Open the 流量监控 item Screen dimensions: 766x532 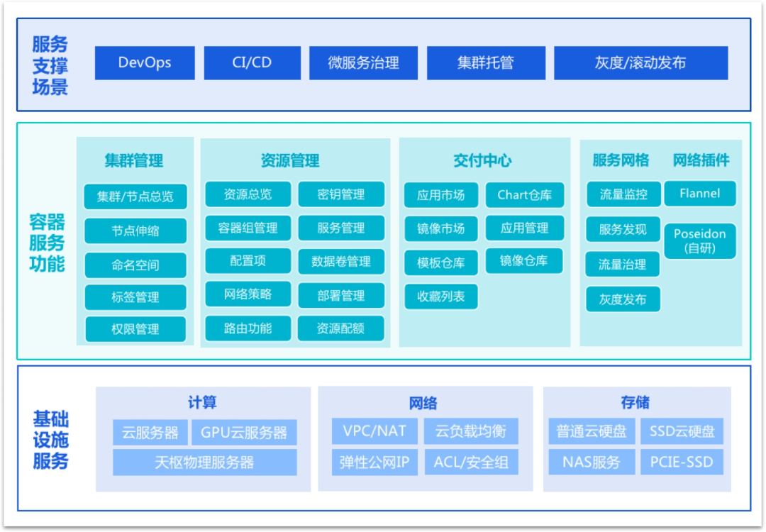pyautogui.click(x=623, y=194)
